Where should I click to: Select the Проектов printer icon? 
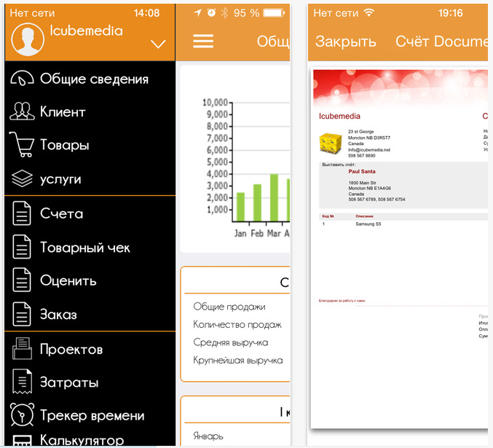pos(23,350)
